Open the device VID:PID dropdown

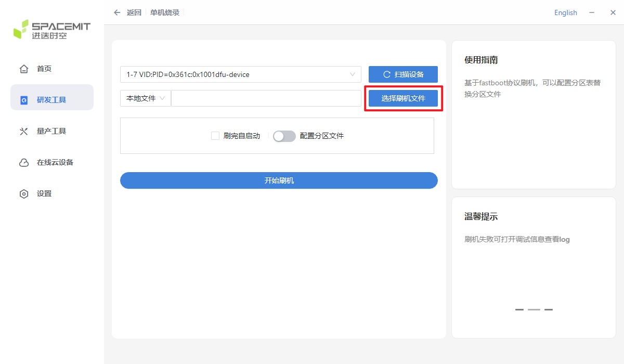pos(240,74)
